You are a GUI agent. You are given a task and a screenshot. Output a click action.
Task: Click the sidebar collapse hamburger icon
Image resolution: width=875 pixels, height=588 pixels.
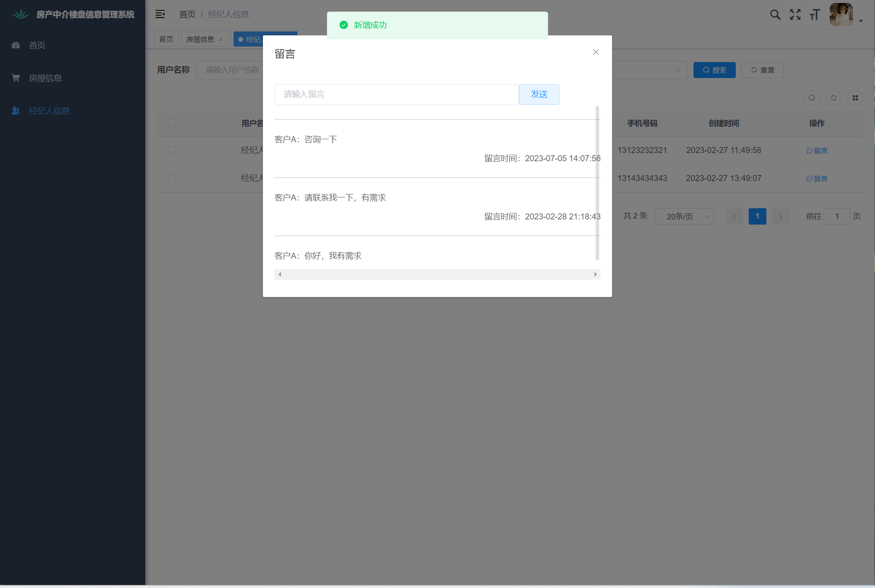160,14
